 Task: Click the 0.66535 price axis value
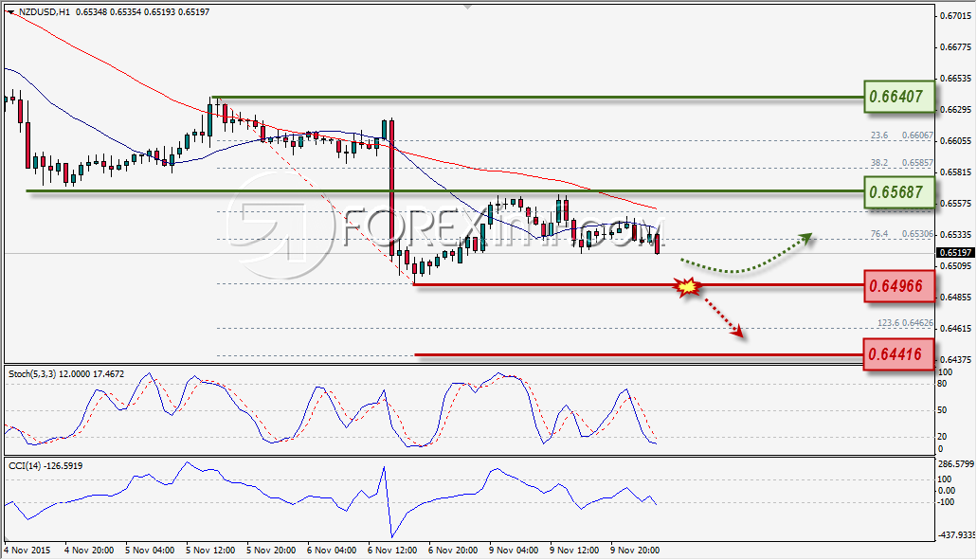pos(956,79)
